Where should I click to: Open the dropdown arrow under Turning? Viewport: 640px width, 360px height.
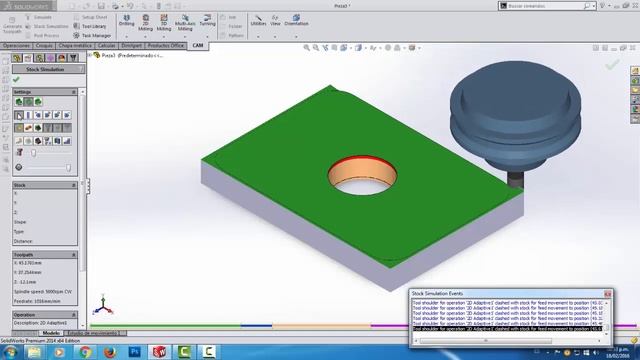(207, 37)
